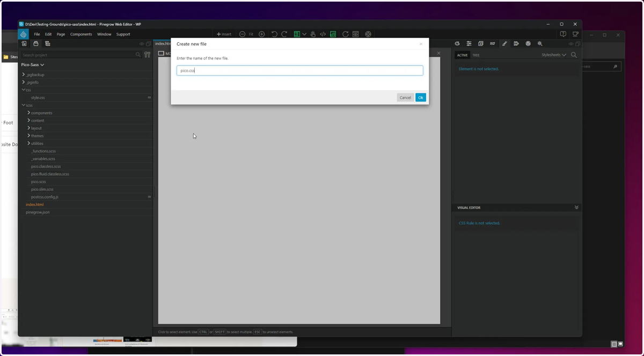Open the help question-mark icon

tap(563, 34)
